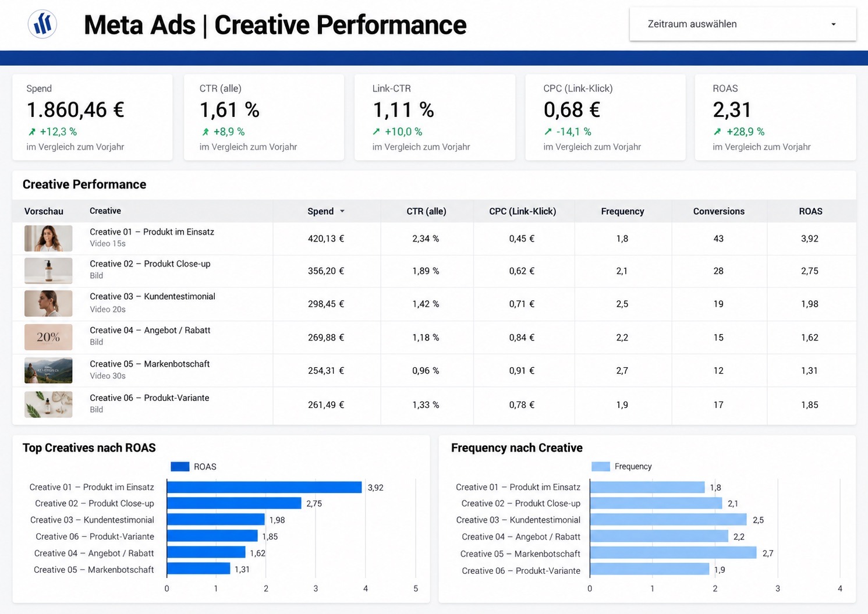Viewport: 868px width, 614px height.
Task: Click the blue company logo icon
Action: coord(42,24)
